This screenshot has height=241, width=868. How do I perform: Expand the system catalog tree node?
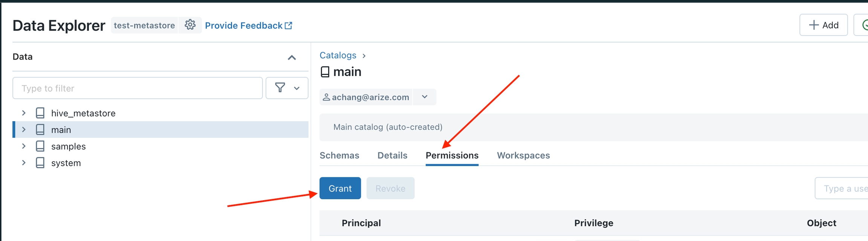[x=24, y=163]
